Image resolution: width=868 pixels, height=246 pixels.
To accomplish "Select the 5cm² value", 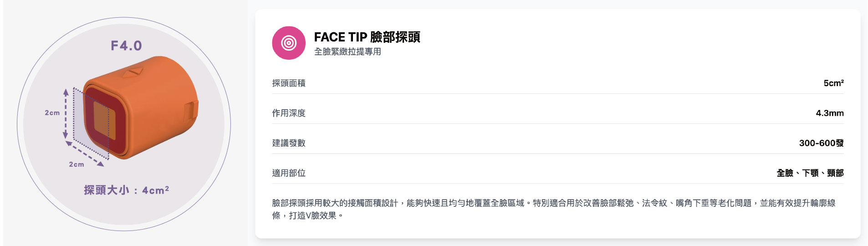I will pos(833,83).
